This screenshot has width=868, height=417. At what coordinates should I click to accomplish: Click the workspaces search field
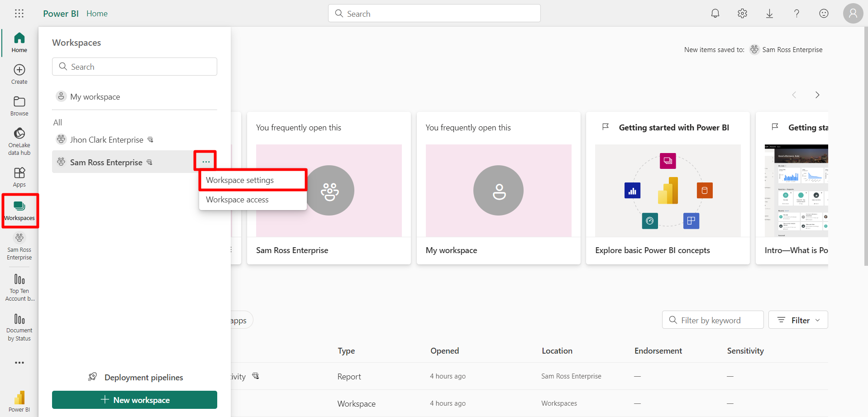[134, 67]
